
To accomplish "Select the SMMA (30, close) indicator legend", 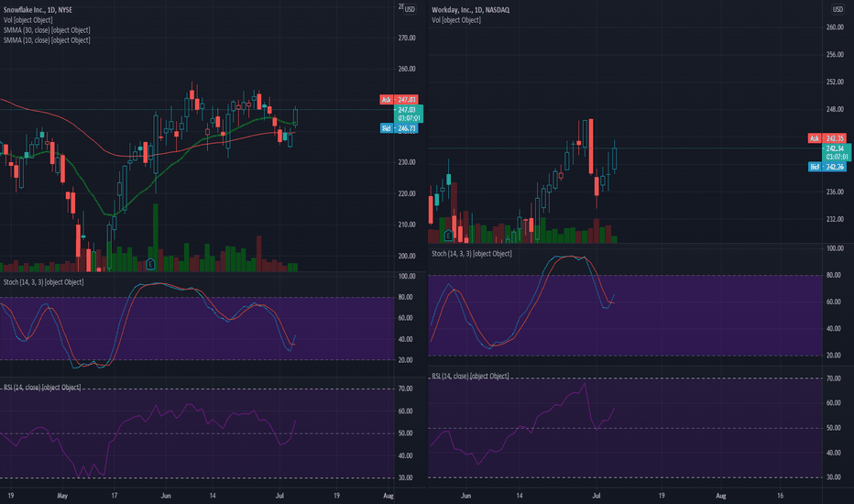I will (47, 30).
